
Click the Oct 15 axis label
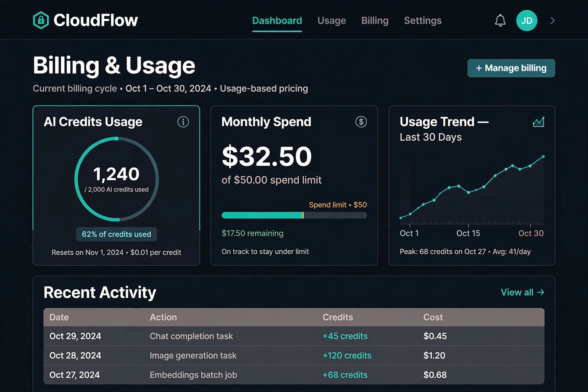[x=468, y=233]
